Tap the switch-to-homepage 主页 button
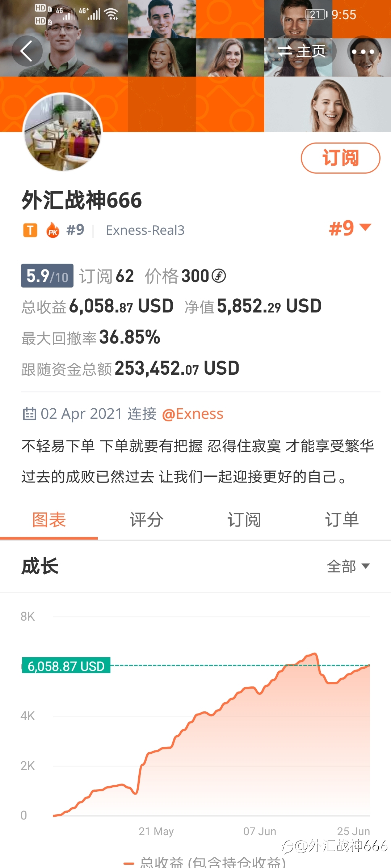Image resolution: width=391 pixels, height=868 pixels. click(x=301, y=51)
